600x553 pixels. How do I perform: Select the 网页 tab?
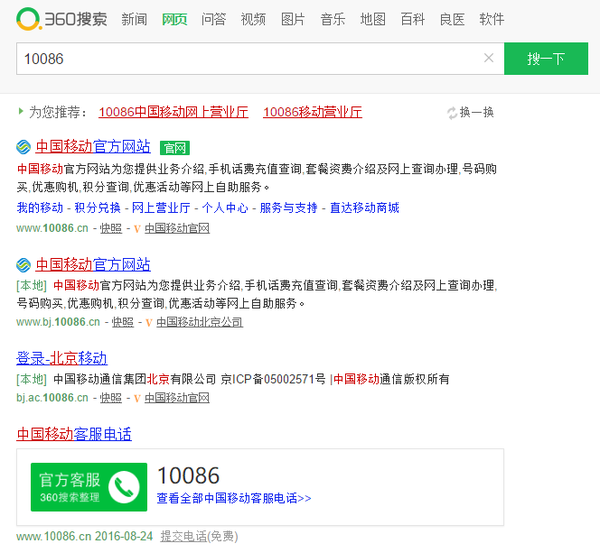pos(174,19)
